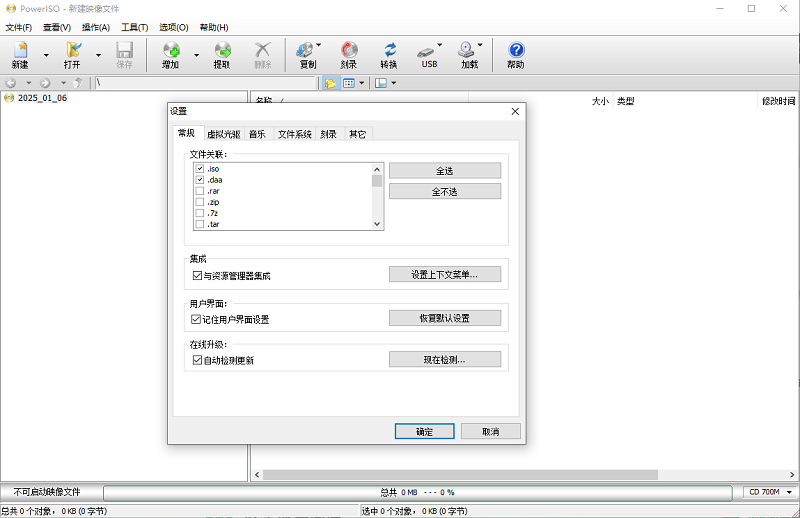
Task: Click the 全选 button
Action: (445, 171)
